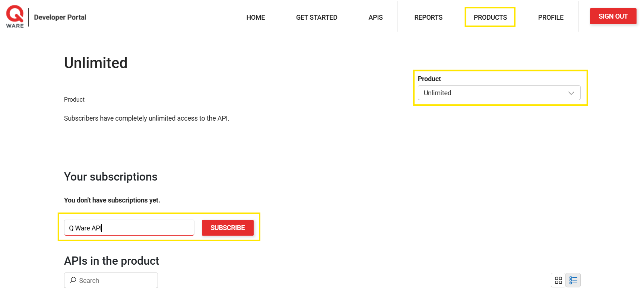The height and width of the screenshot is (306, 644).
Task: Navigate to APIS in top navigation
Action: tap(375, 17)
